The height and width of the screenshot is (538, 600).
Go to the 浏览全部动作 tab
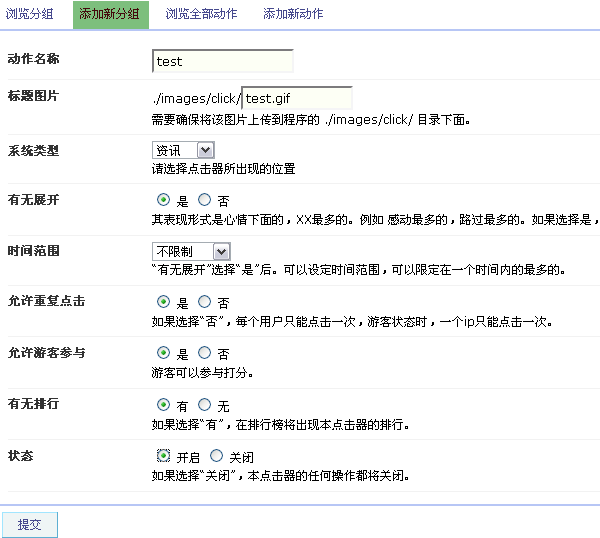click(200, 15)
